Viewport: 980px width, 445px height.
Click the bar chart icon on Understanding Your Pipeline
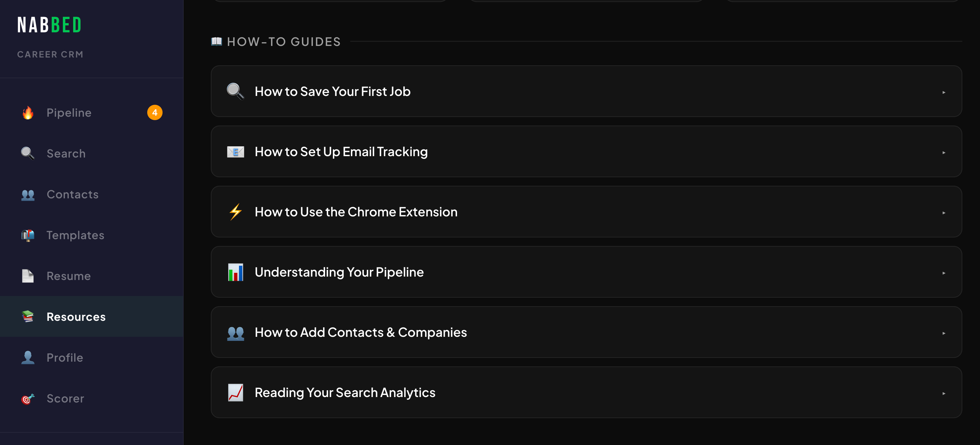tap(236, 272)
